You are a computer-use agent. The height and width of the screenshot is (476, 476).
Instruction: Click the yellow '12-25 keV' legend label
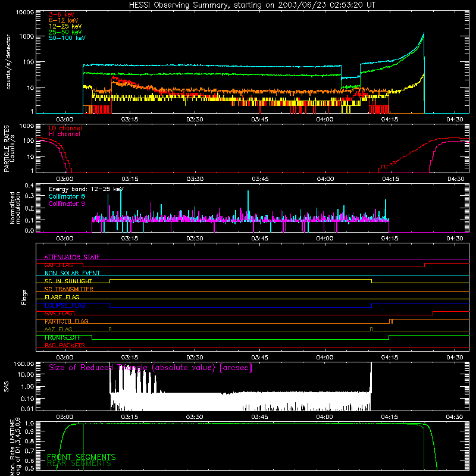point(65,26)
